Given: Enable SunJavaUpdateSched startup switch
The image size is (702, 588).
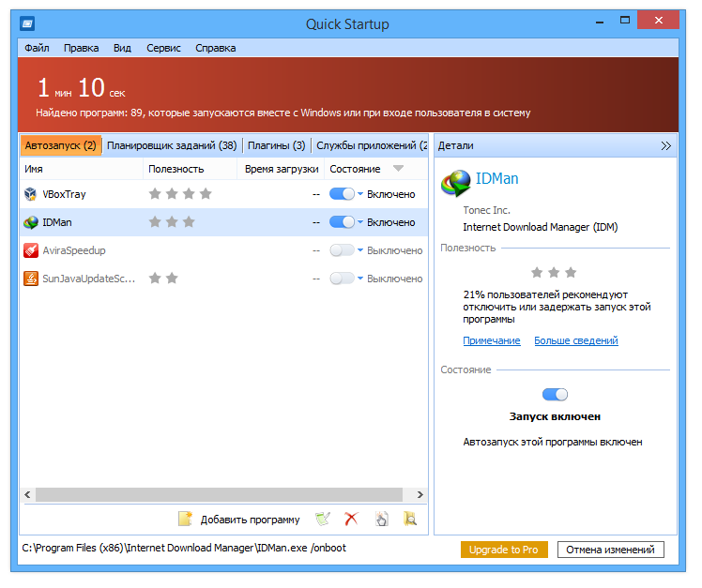Looking at the screenshot, I should pos(342,279).
